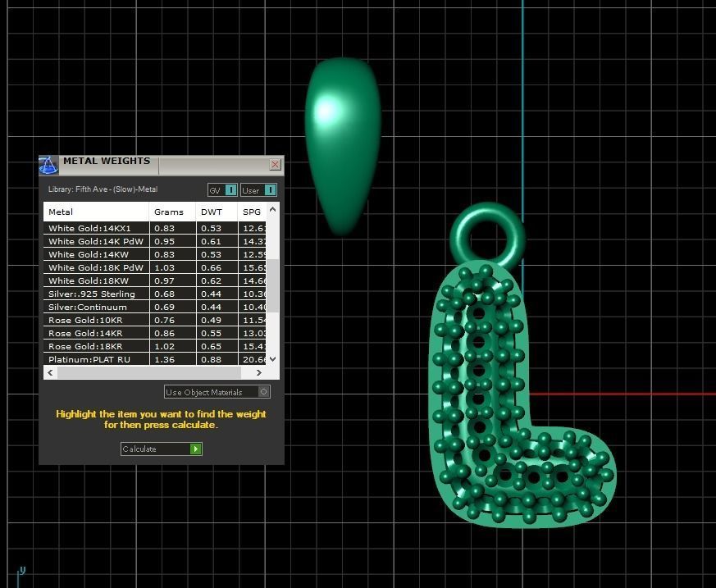Select White Gold:14KX1 row
The height and width of the screenshot is (588, 716).
[x=155, y=228]
